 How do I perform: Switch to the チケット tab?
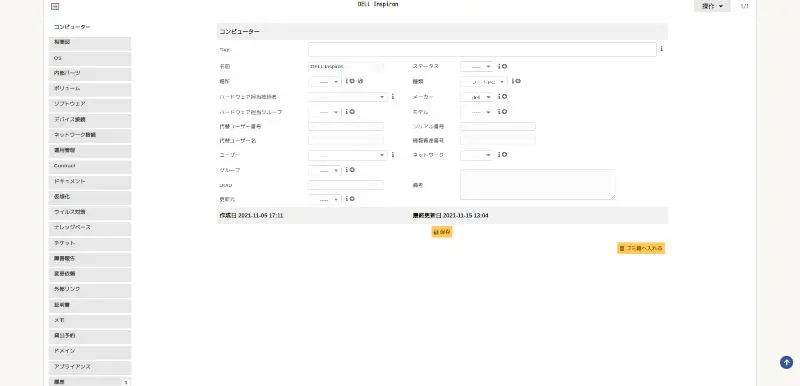[x=90, y=244]
